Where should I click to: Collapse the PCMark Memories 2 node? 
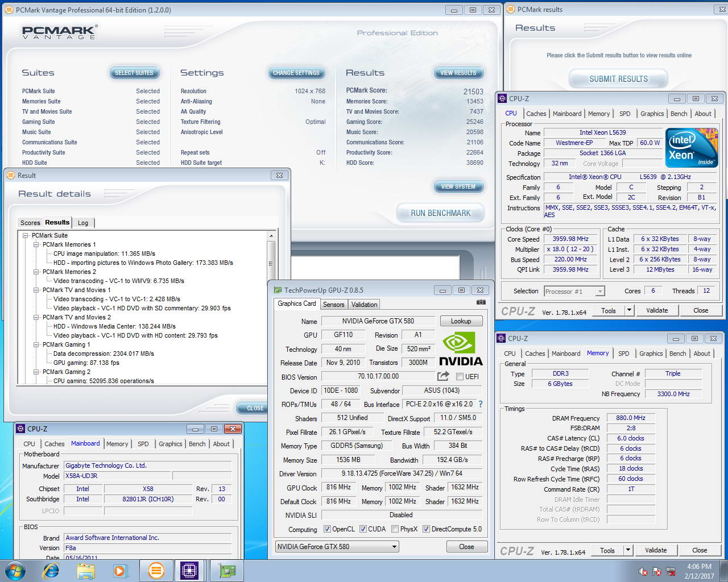tap(36, 272)
